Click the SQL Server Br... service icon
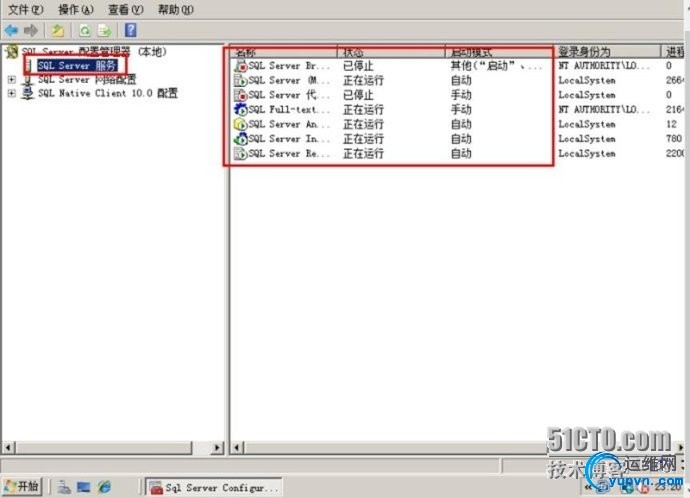 [240, 66]
